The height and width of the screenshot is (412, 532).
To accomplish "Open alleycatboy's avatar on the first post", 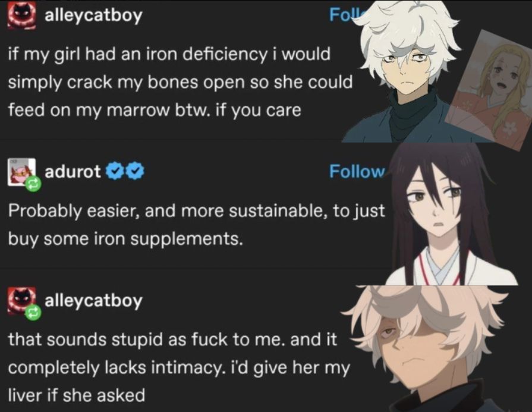I will click(x=22, y=15).
